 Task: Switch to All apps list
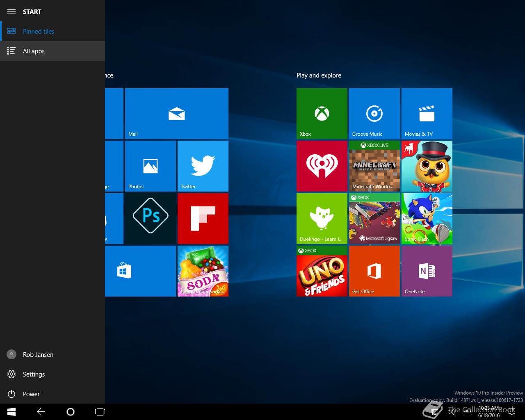52,51
